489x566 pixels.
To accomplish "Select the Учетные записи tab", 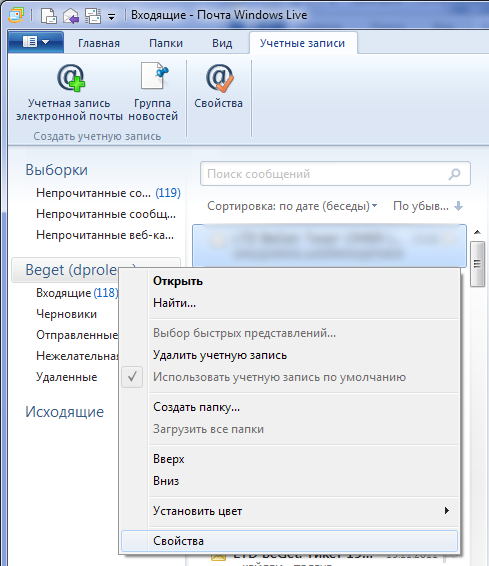I will pos(302,43).
